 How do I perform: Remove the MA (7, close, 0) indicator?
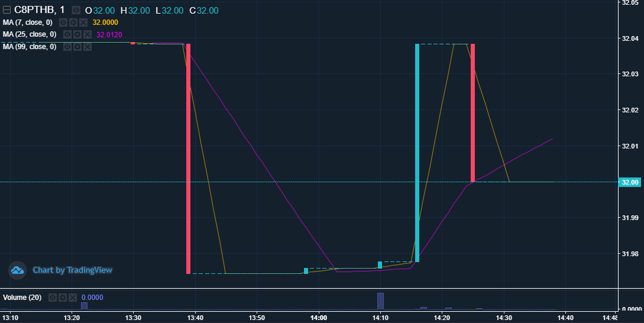[x=83, y=22]
